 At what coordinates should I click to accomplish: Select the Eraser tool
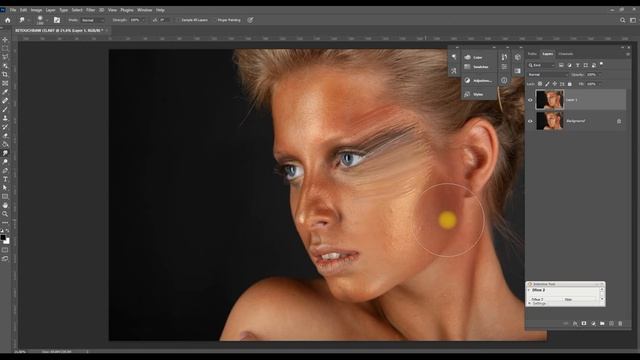tap(5, 136)
